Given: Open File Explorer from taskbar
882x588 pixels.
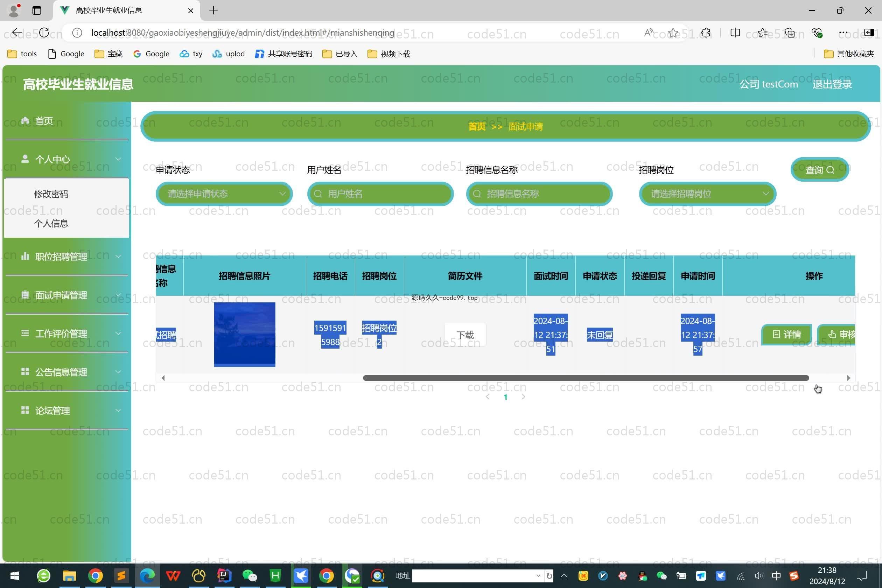Looking at the screenshot, I should point(69,576).
